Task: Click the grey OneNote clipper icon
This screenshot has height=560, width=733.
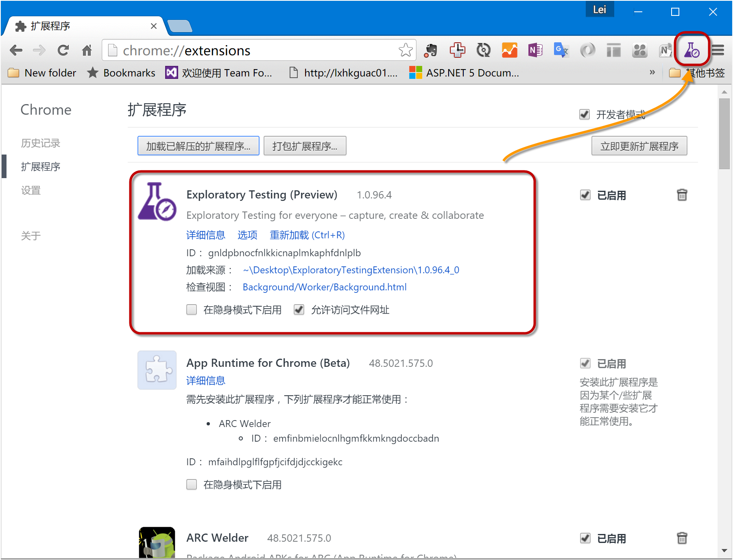Action: point(665,50)
